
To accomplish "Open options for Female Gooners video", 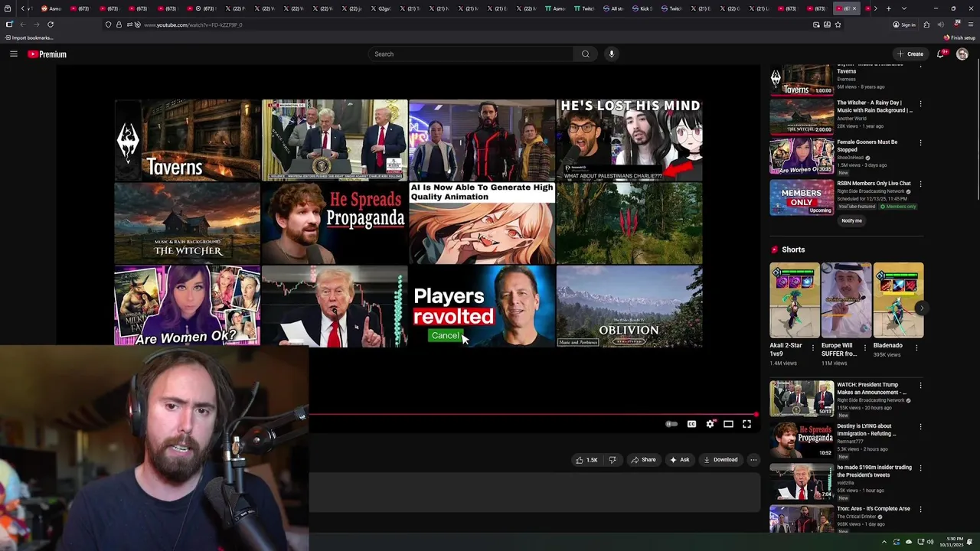I will click(x=920, y=143).
